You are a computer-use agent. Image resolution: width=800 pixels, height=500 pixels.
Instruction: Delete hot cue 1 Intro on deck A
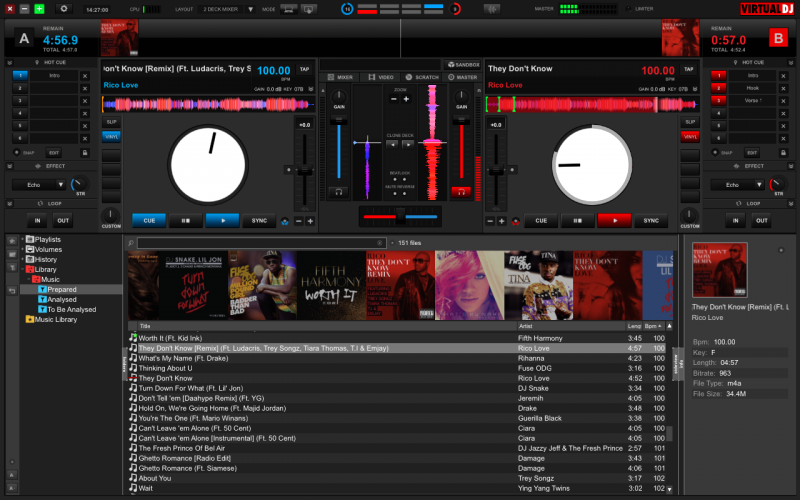point(85,76)
